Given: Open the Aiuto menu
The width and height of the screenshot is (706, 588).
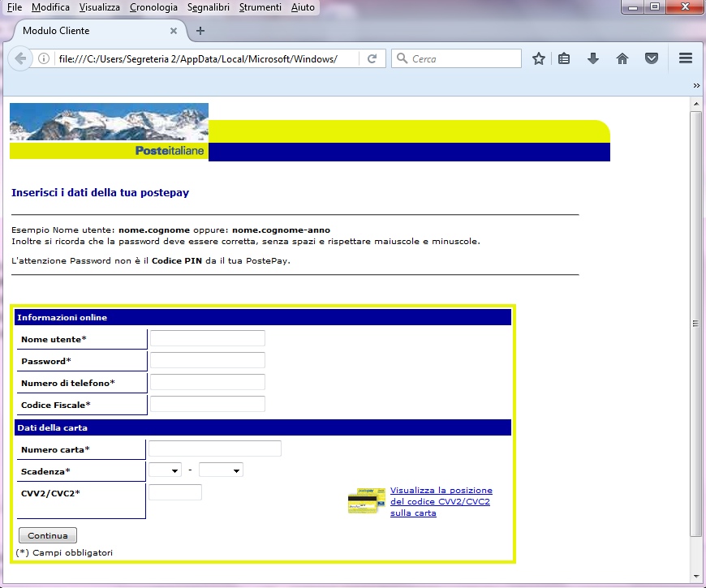Looking at the screenshot, I should coord(303,7).
